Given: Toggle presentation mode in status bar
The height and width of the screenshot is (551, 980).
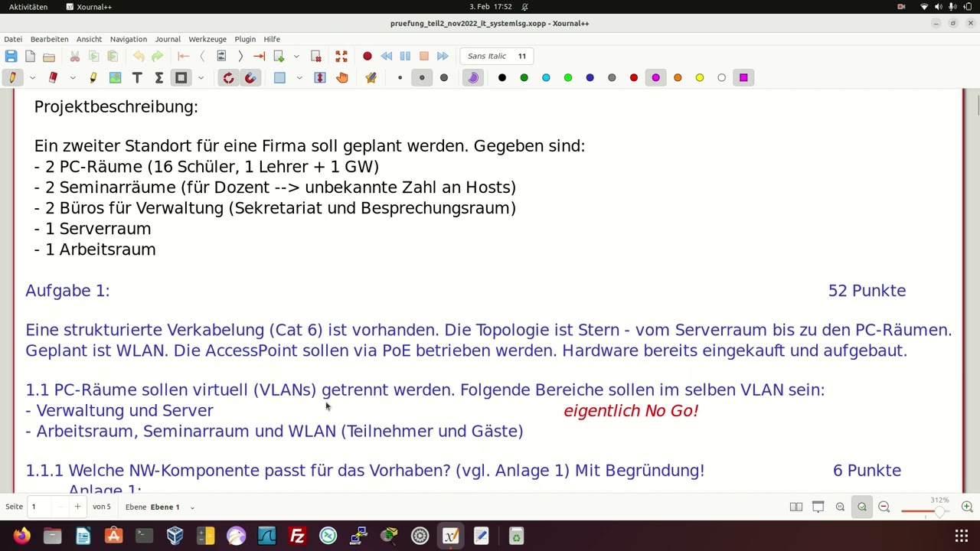Looking at the screenshot, I should pos(818,507).
